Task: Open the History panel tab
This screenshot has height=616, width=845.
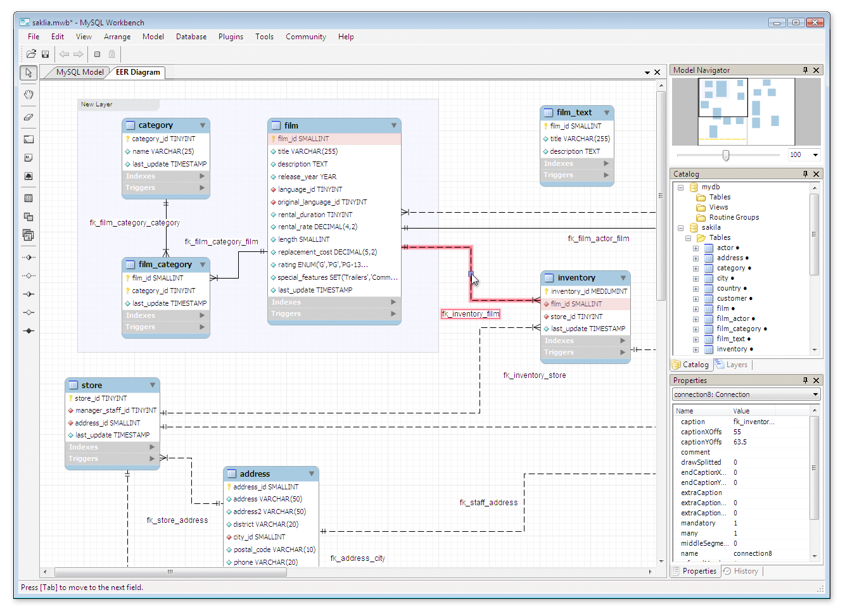Action: coord(741,571)
